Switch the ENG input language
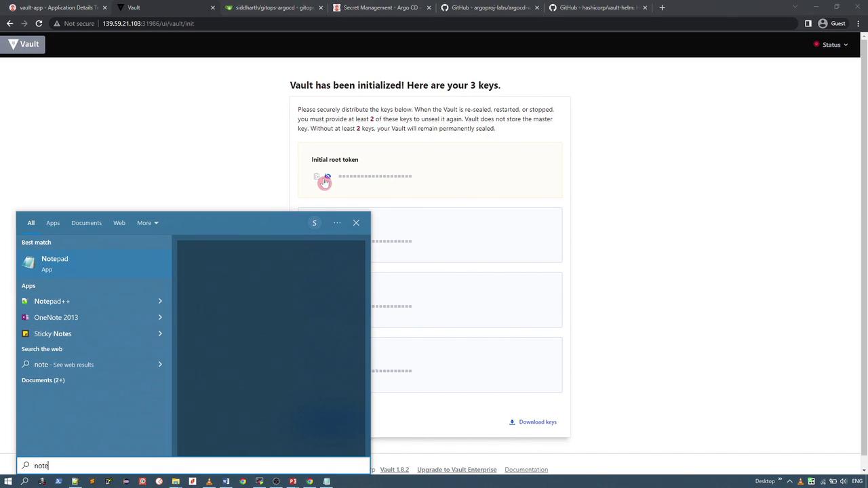868x488 pixels. coord(857,481)
